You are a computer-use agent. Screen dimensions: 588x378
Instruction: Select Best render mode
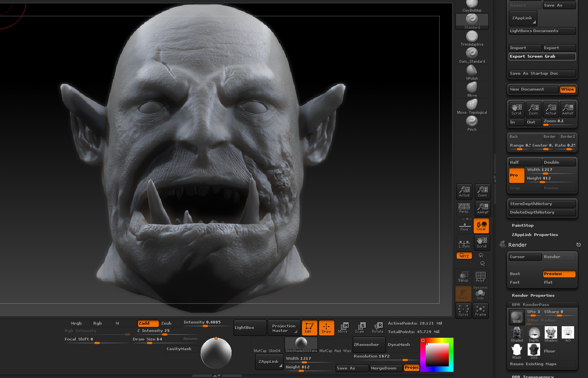coord(525,274)
